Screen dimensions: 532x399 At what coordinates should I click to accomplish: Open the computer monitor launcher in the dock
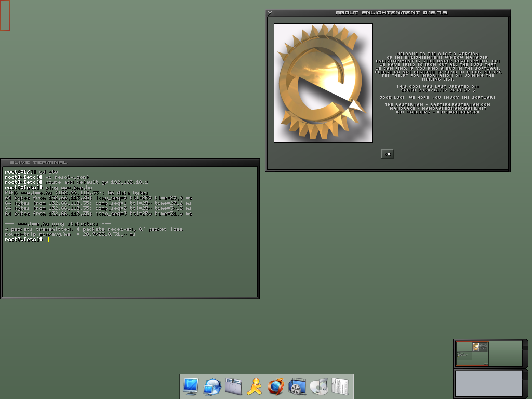tap(191, 387)
